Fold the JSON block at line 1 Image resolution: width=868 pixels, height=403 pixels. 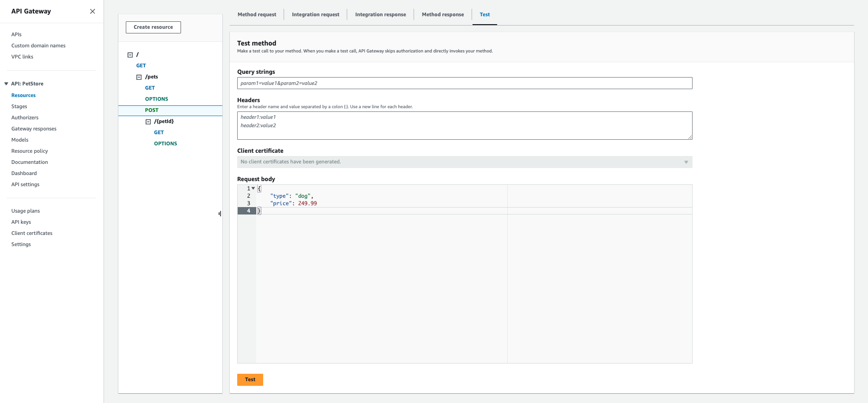[x=253, y=188]
